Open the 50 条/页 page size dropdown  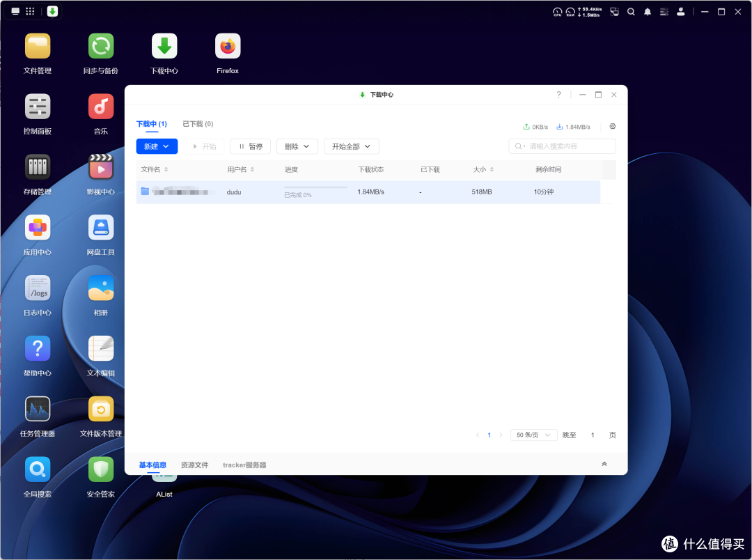(533, 435)
